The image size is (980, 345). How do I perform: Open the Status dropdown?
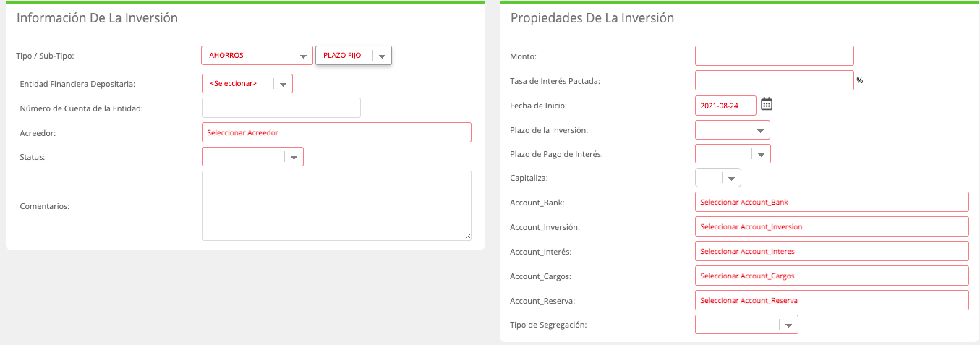(252, 156)
